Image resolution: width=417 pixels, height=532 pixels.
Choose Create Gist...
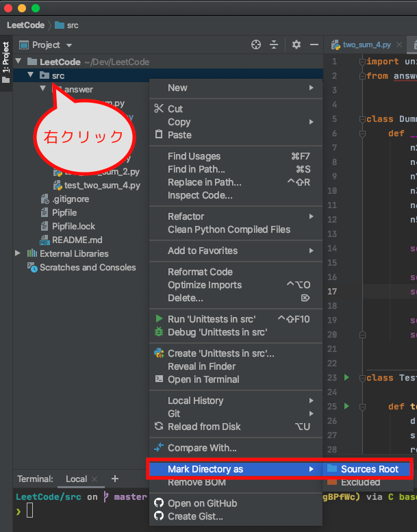pyautogui.click(x=236, y=516)
